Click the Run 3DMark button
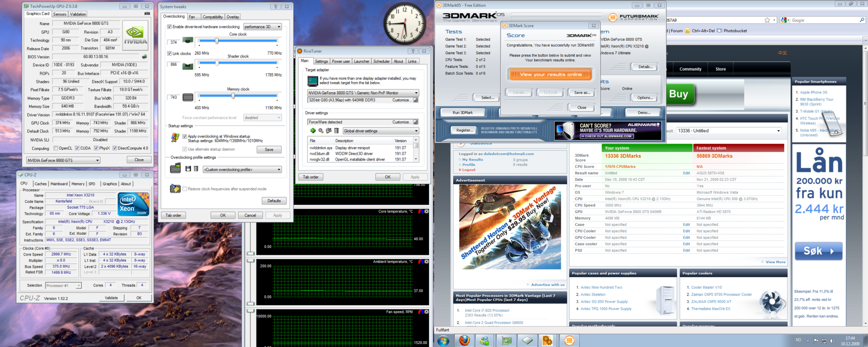The width and height of the screenshot is (868, 347). coord(463,113)
